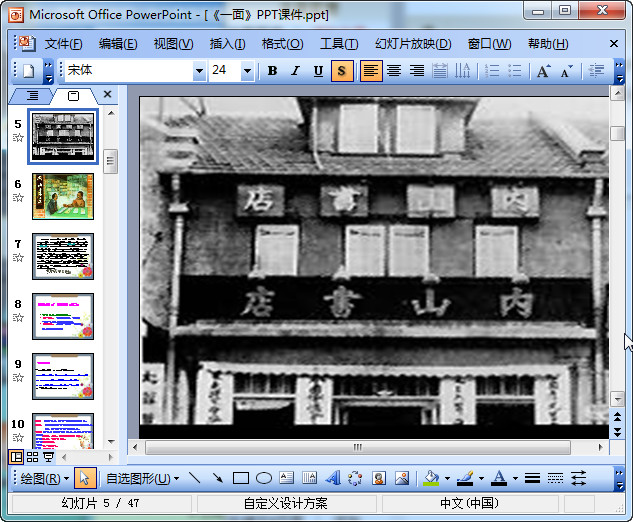Toggle bulleted list
The image size is (633, 522).
click(x=515, y=71)
